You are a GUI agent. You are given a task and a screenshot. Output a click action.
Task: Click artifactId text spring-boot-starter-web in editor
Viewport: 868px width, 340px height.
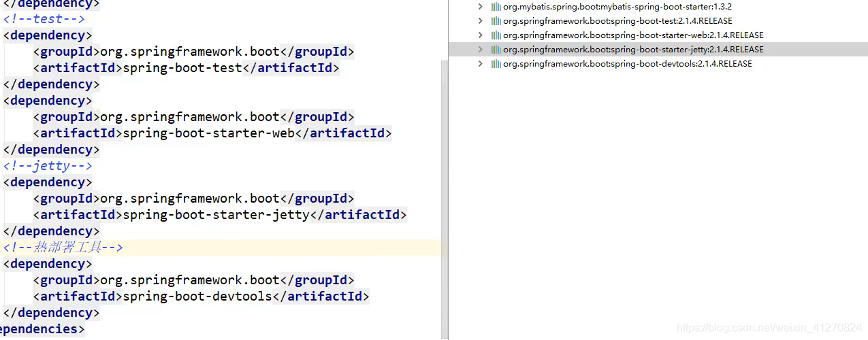(x=208, y=133)
